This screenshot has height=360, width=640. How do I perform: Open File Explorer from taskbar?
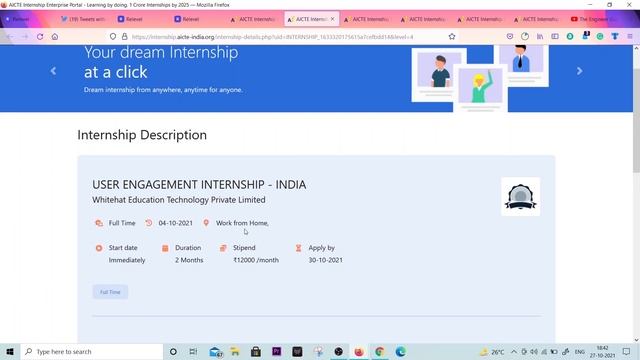(x=235, y=351)
